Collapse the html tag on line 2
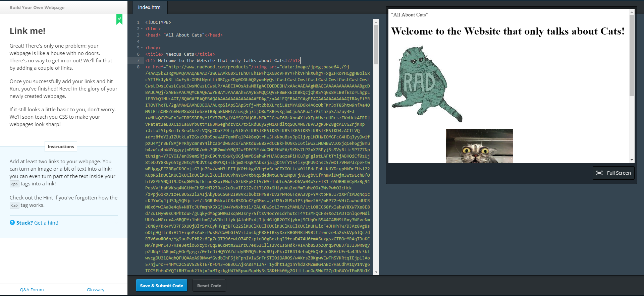644x296 pixels. [142, 29]
